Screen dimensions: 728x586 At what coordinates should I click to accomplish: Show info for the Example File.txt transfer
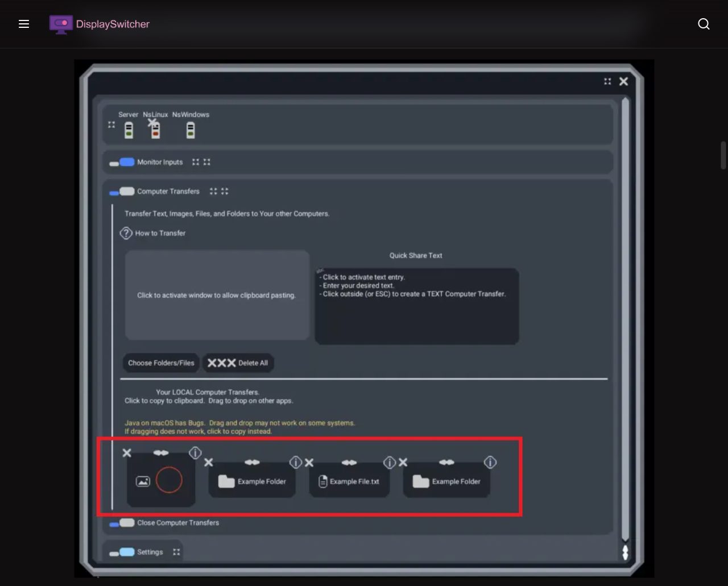click(390, 463)
